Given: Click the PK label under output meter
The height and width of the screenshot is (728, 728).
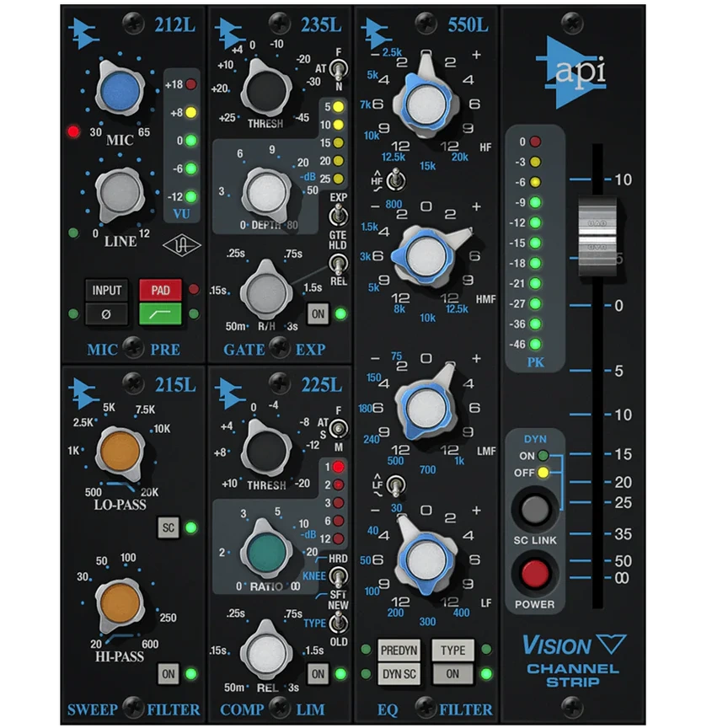Looking at the screenshot, I should coord(535,362).
